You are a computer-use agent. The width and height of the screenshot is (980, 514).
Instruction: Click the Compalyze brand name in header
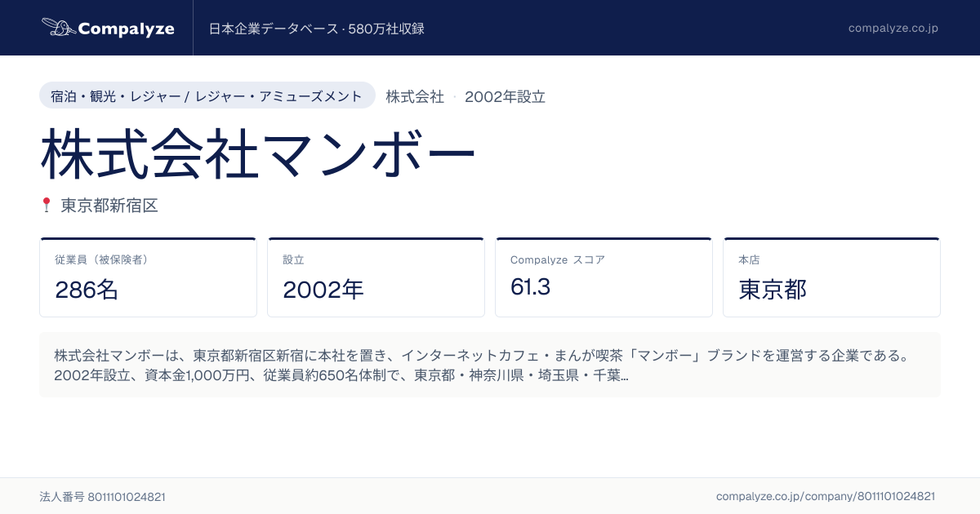[x=127, y=29]
